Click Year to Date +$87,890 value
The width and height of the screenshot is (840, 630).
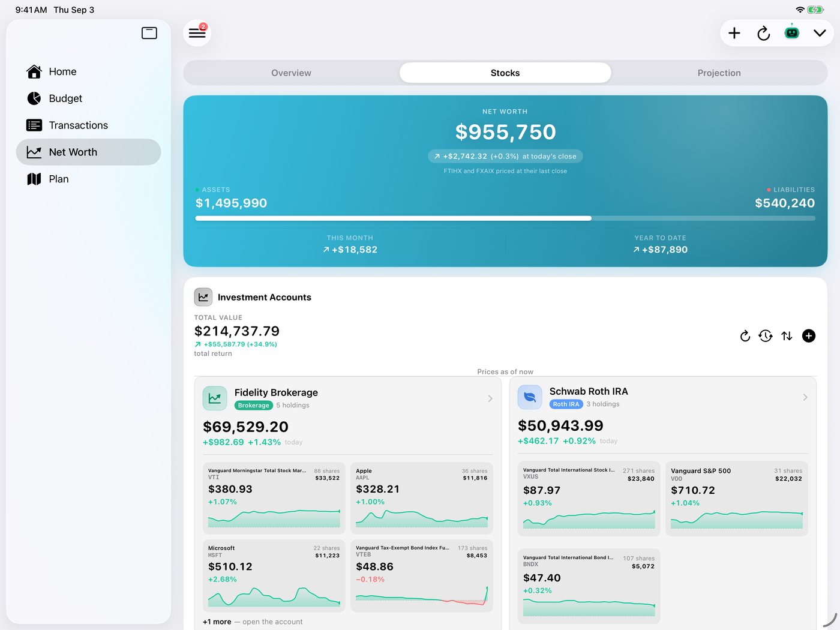(660, 250)
